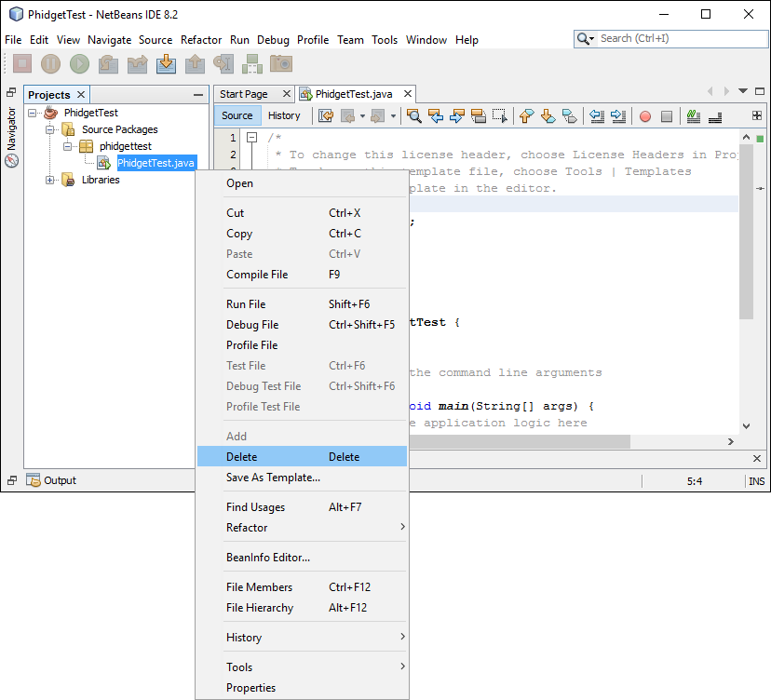This screenshot has height=700, width=771.
Task: Select Libraries in the project tree
Action: pos(101,180)
